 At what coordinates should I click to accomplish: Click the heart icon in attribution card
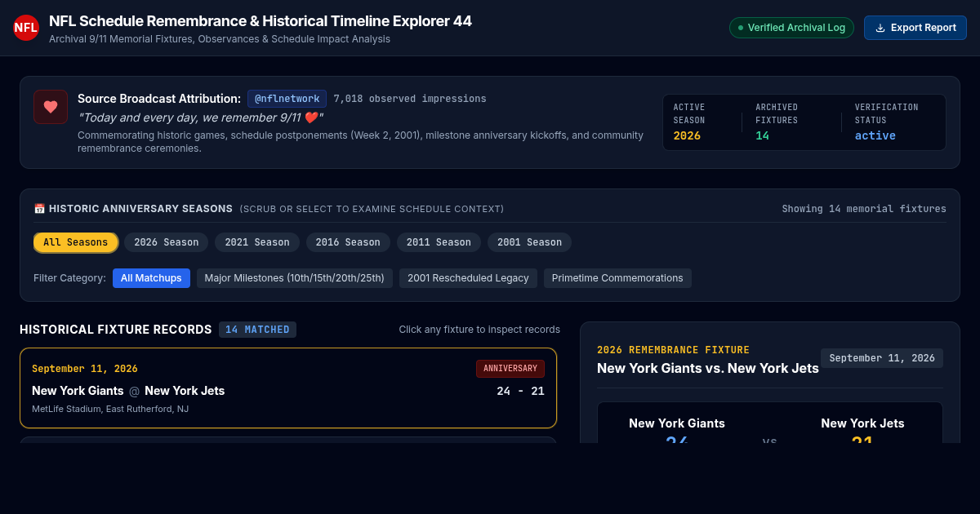point(51,107)
